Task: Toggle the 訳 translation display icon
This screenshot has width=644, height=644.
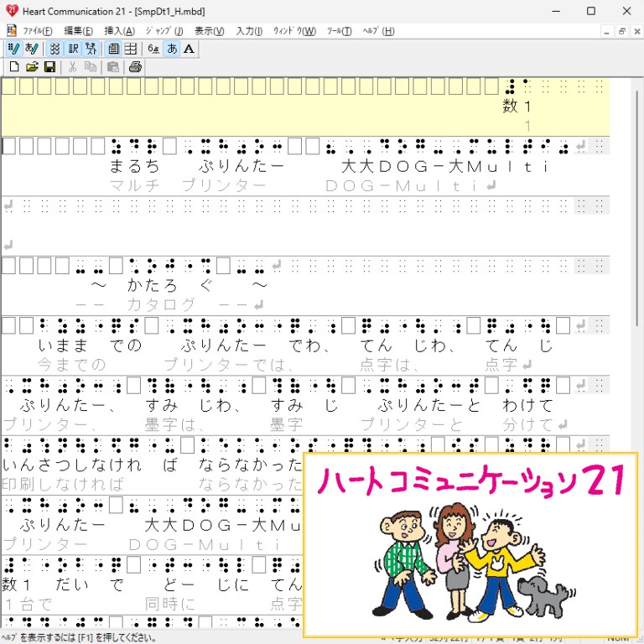Action: coord(73,49)
